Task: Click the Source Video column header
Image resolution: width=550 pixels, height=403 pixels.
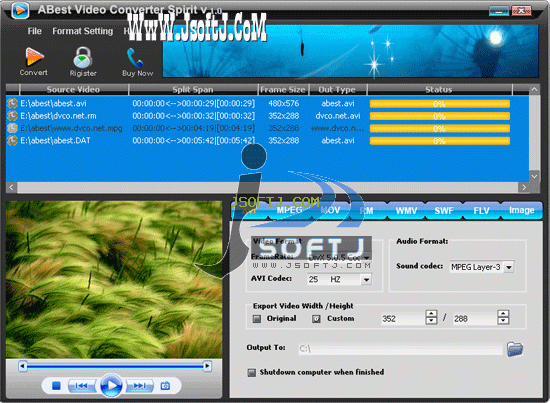Action: pyautogui.click(x=74, y=89)
